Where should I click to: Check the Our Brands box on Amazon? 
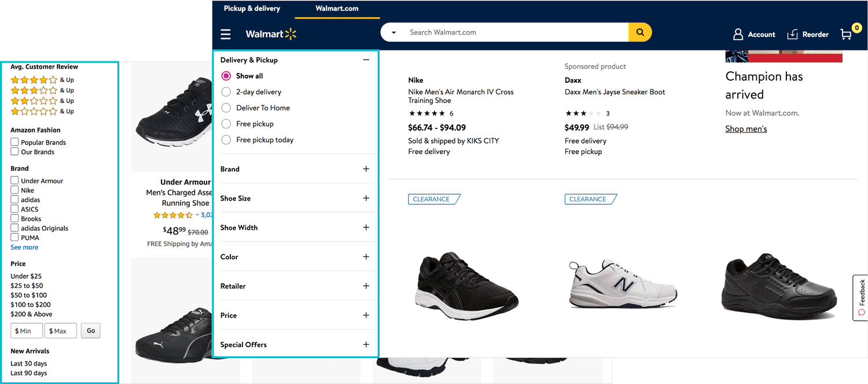(x=14, y=152)
